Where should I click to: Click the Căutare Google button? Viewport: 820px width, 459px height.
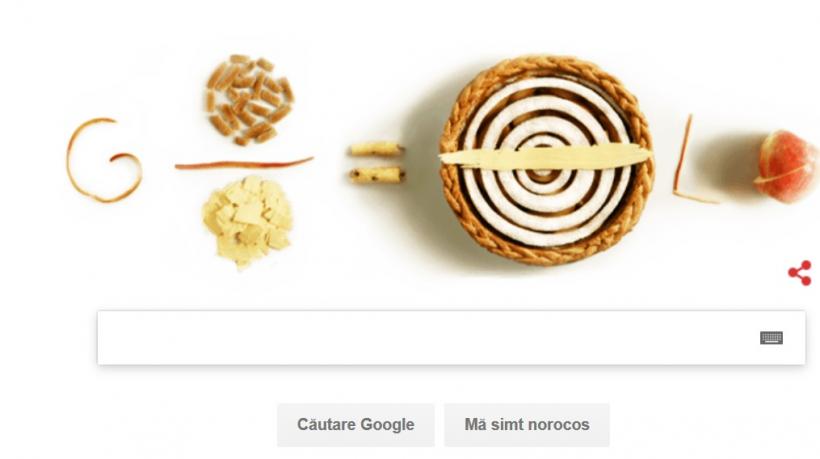pyautogui.click(x=356, y=424)
